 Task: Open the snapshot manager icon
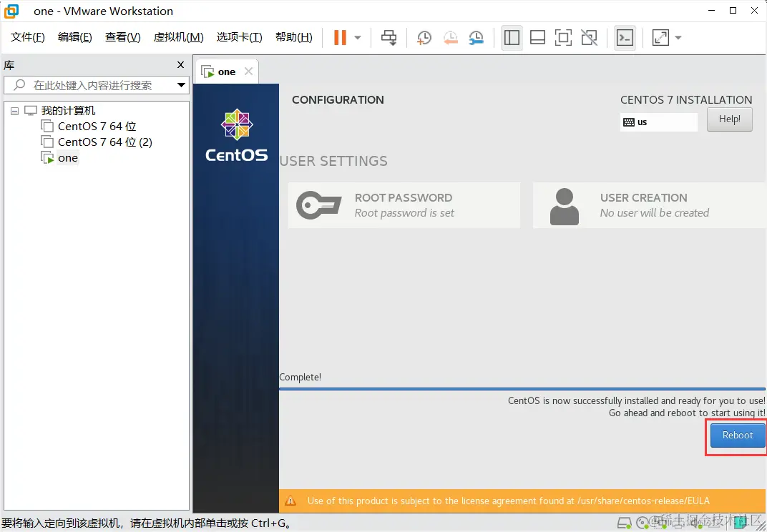click(476, 38)
